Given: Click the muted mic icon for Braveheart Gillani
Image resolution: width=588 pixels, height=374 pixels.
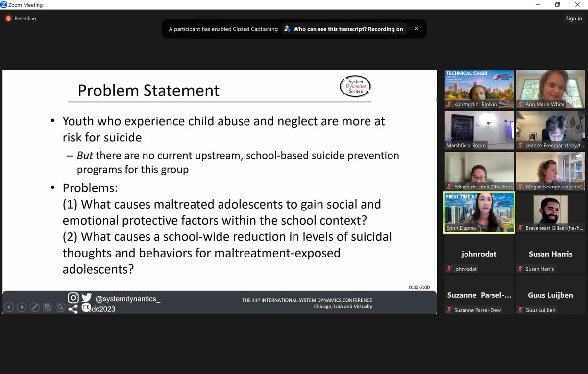Looking at the screenshot, I should coord(520,228).
